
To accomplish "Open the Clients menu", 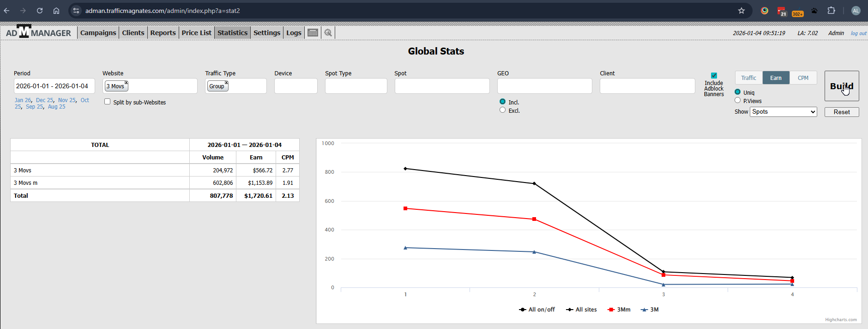I will coord(133,33).
